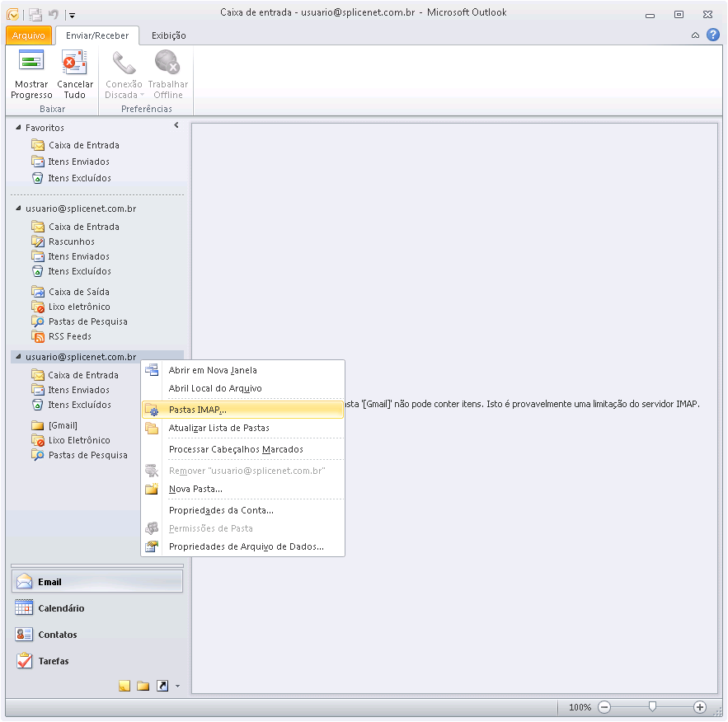Viewport: 728px width, 722px height.
Task: Switch to the Enviar/Receber tab
Action: tap(97, 35)
